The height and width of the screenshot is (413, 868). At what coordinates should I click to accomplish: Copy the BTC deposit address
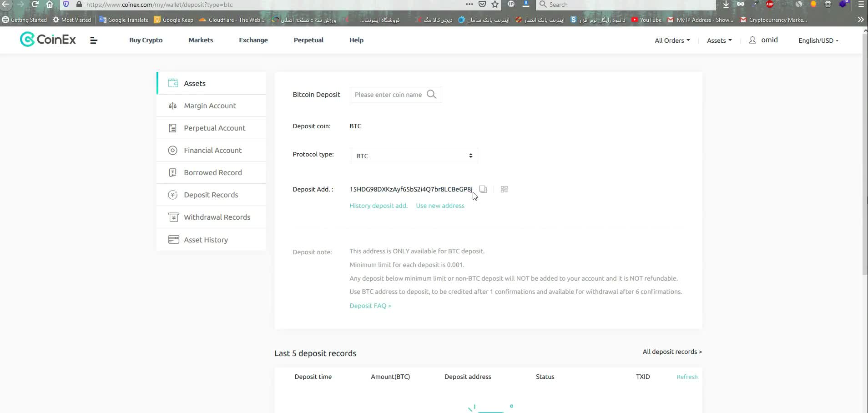coord(483,189)
